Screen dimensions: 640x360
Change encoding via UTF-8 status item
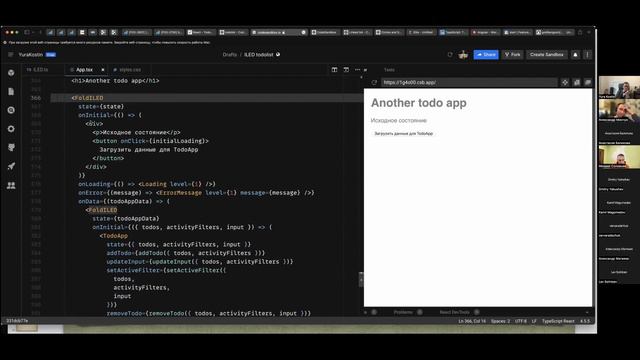tap(521, 321)
